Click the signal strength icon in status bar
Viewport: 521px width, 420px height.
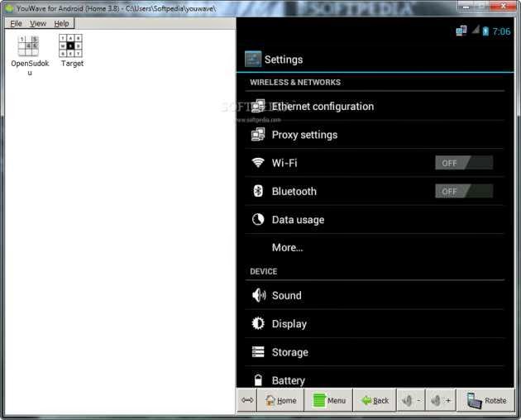coord(476,30)
